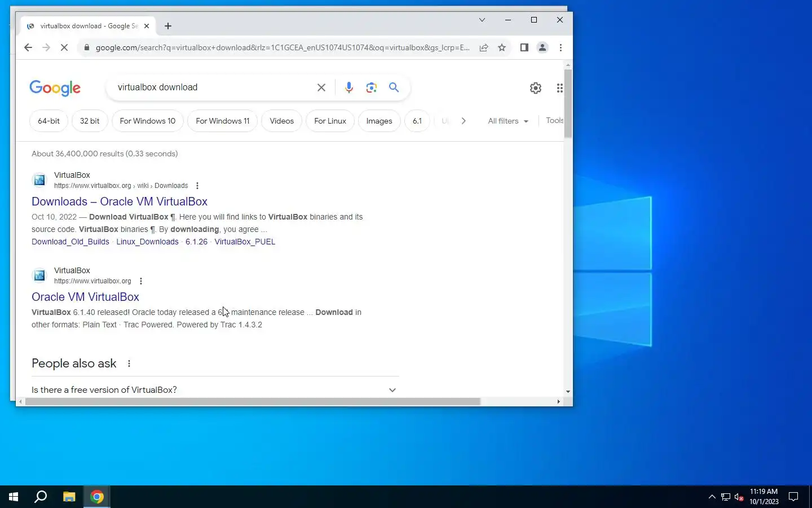The height and width of the screenshot is (508, 812).
Task: Open Linux_Downloads sitelink
Action: pos(147,242)
